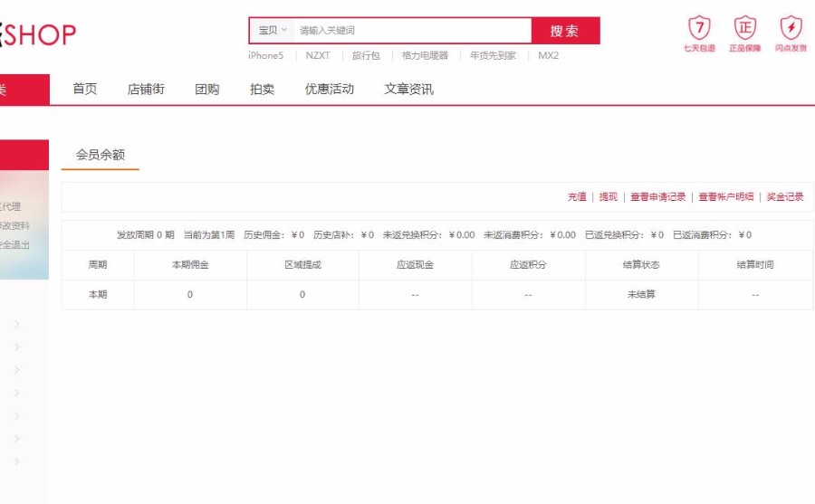The width and height of the screenshot is (815, 504).
Task: Click the 未返兑换积分 summary text
Action: click(429, 235)
